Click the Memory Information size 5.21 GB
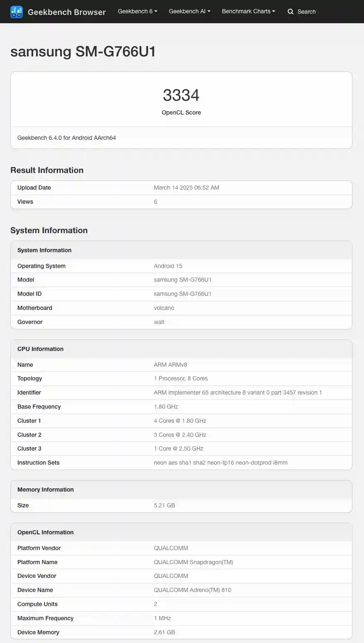 click(164, 505)
